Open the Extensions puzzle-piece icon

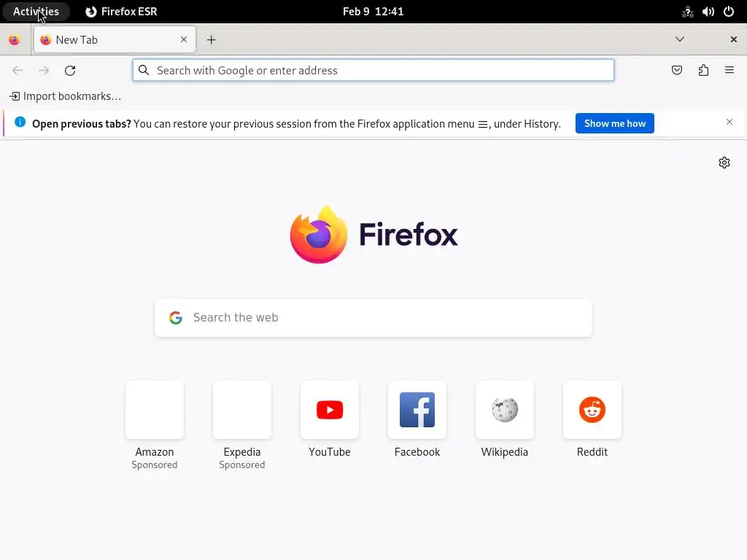(703, 71)
